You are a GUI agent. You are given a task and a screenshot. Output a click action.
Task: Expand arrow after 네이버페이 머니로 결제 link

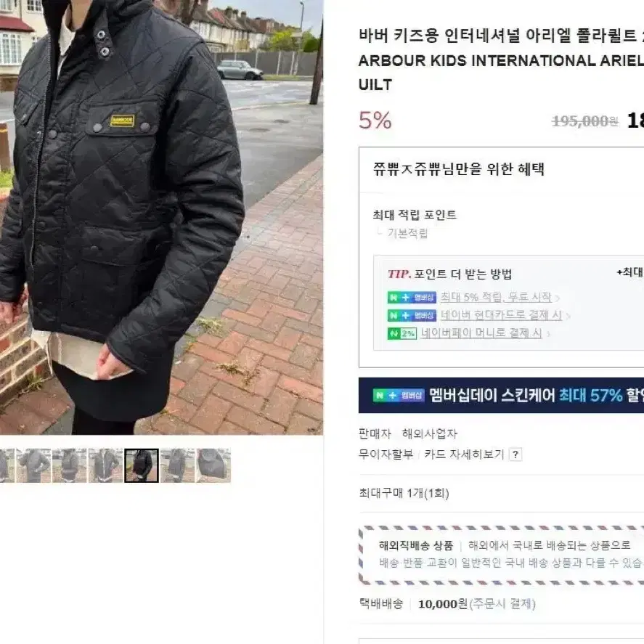tap(548, 334)
